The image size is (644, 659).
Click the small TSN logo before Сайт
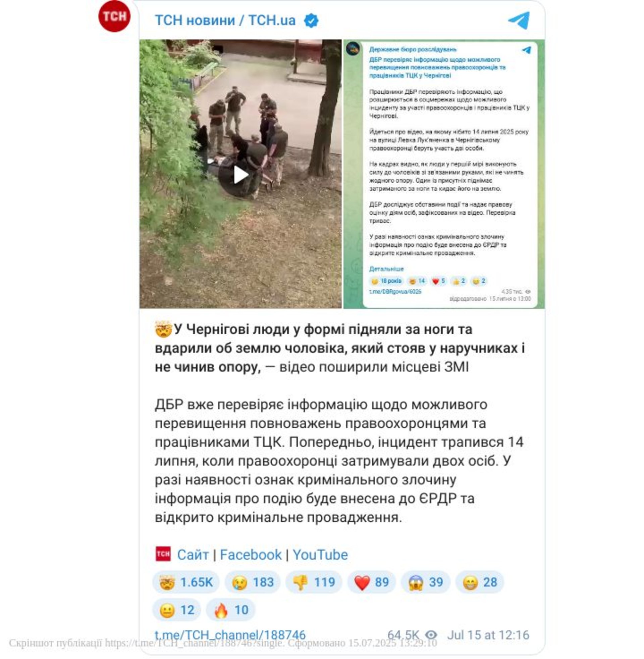point(163,554)
